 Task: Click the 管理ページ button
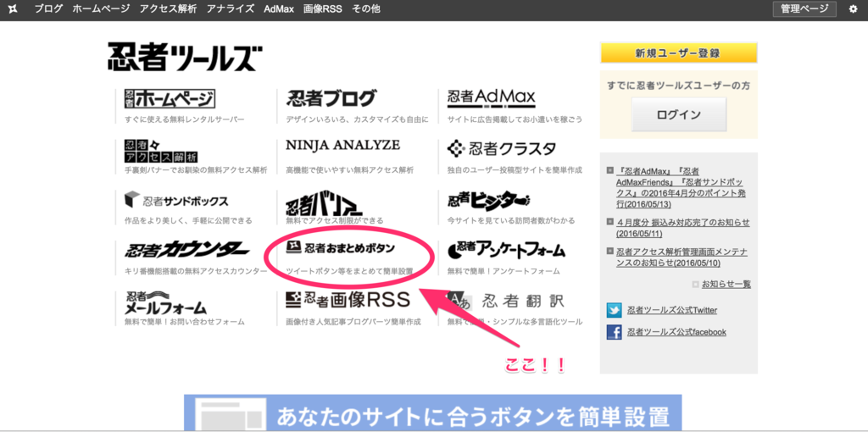tap(805, 8)
